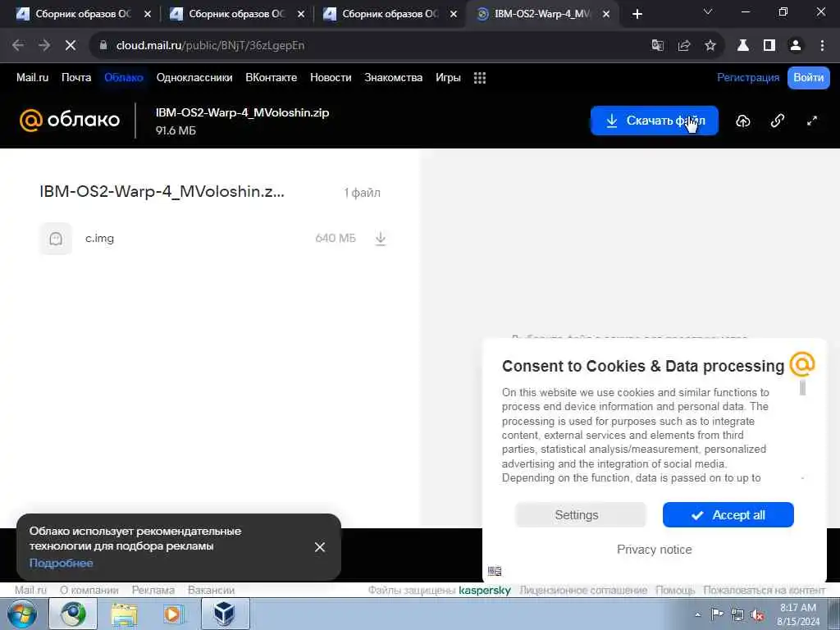Show hidden tray icons arrow
This screenshot has height=630, width=840.
coord(697,614)
